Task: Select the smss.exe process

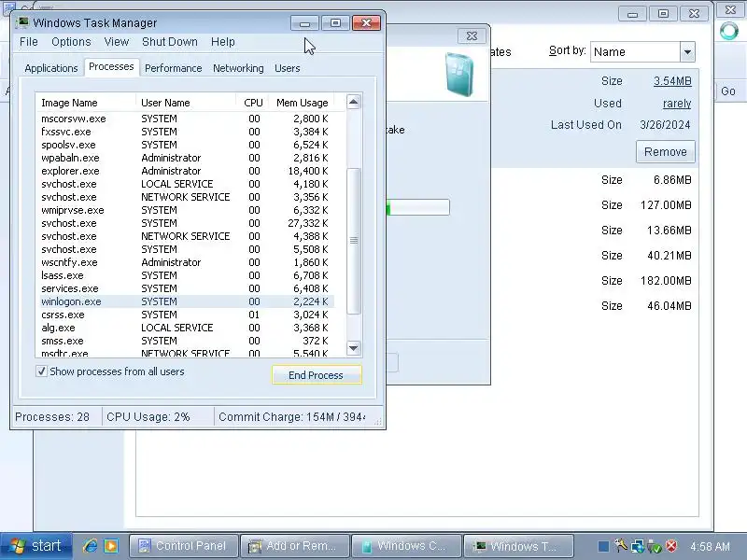Action: pos(185,341)
